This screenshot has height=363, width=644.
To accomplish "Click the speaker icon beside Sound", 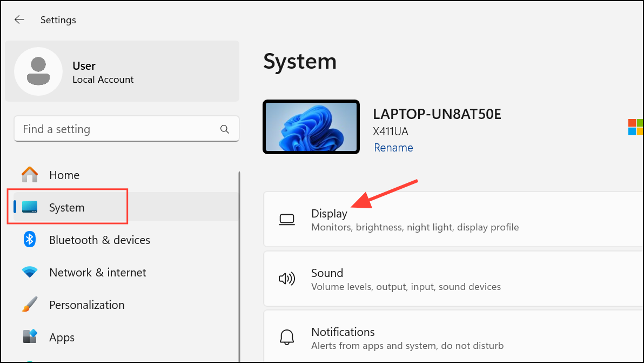I will 287,279.
